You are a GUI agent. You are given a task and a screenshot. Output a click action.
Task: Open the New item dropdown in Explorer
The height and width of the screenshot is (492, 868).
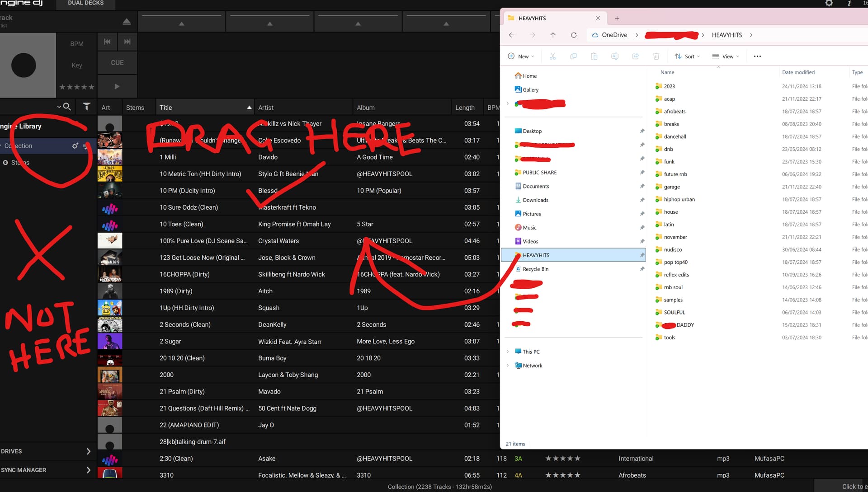pyautogui.click(x=521, y=56)
